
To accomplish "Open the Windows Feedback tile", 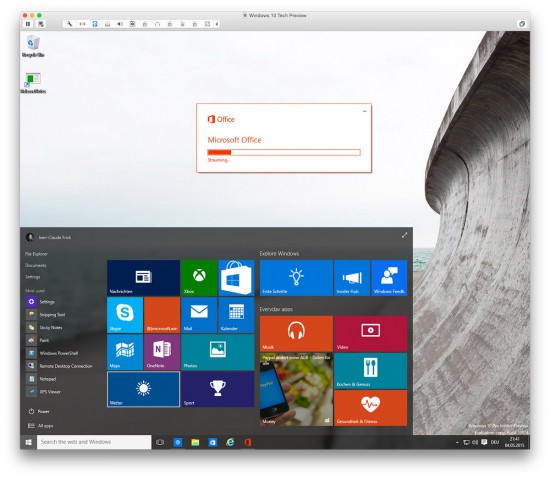I will (389, 278).
